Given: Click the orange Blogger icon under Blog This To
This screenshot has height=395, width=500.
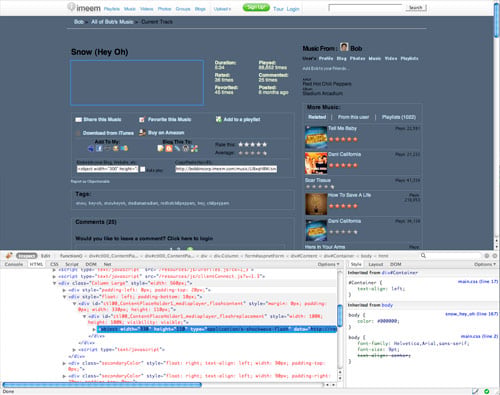Looking at the screenshot, I should pos(169,148).
